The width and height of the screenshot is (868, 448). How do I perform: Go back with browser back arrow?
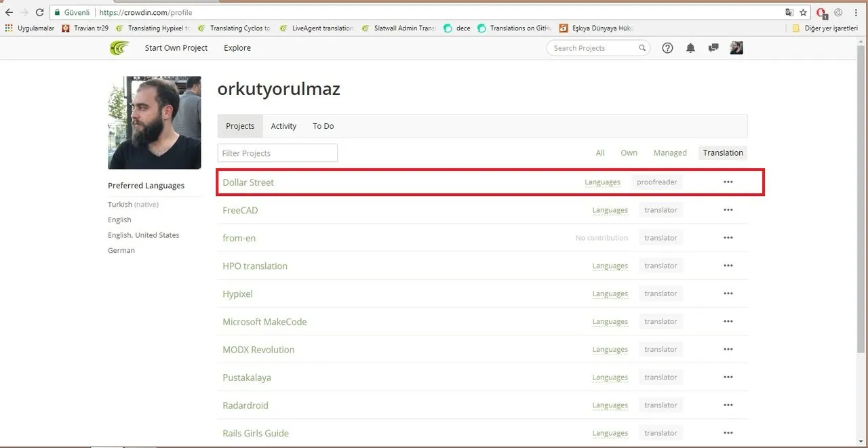coord(9,12)
